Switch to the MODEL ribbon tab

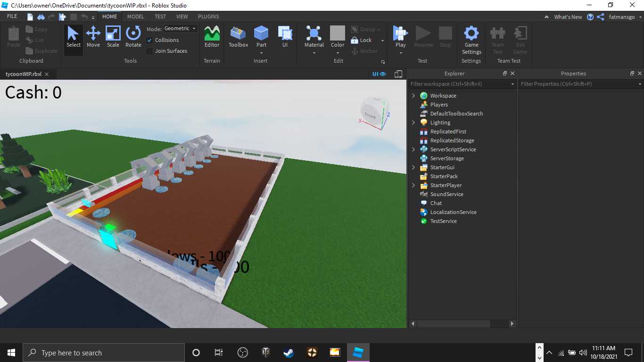coord(136,16)
